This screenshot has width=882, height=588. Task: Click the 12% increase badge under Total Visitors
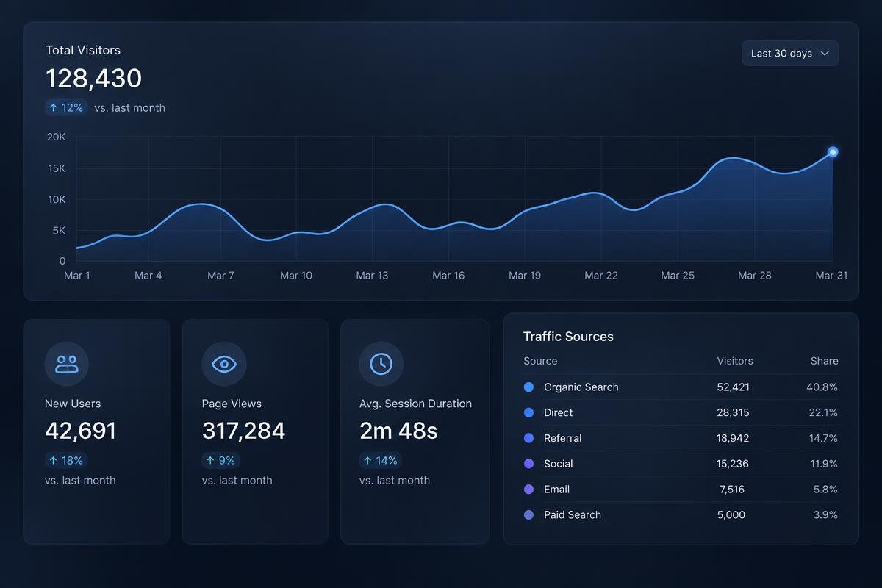[x=66, y=107]
